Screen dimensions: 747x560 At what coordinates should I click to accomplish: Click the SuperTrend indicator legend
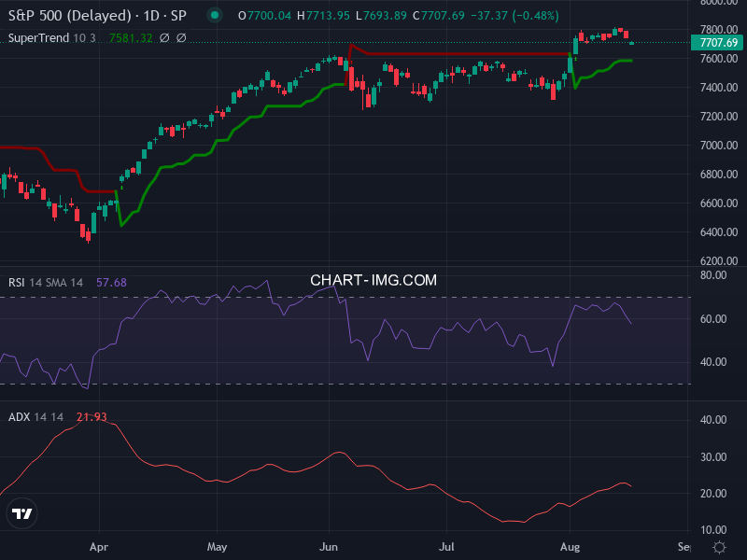pyautogui.click(x=52, y=38)
